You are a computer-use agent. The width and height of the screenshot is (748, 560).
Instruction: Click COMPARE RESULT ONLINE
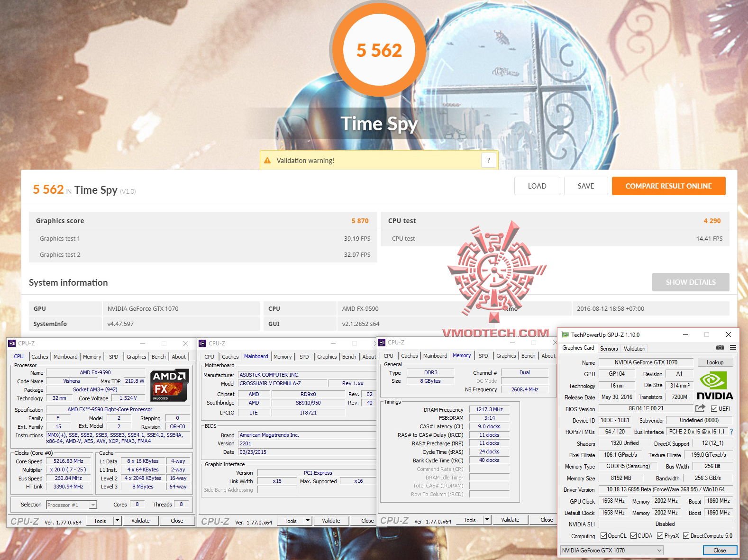[x=669, y=186]
